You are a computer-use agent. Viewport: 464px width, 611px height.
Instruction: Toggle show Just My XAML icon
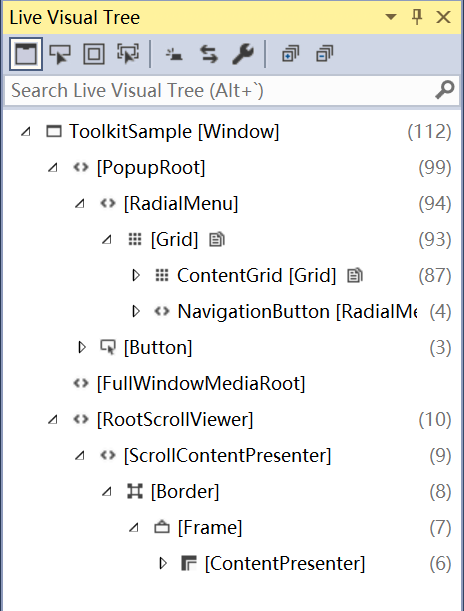coord(209,54)
